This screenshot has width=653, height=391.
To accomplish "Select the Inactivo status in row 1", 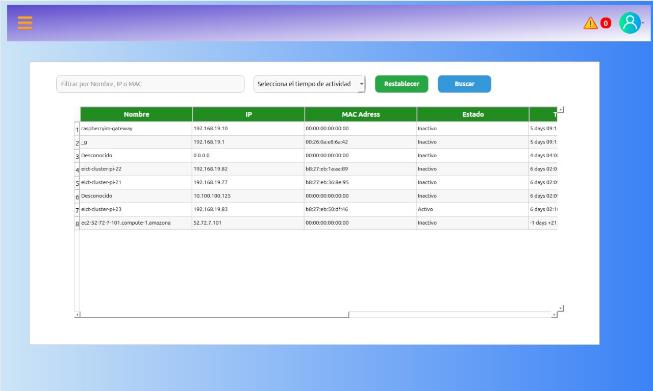I will (473, 129).
